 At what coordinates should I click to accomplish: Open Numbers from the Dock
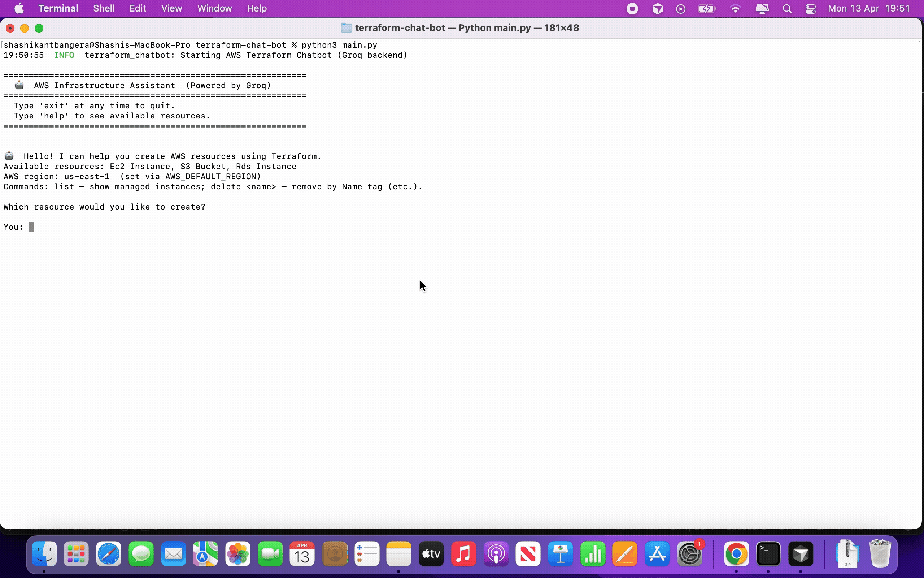pos(593,553)
